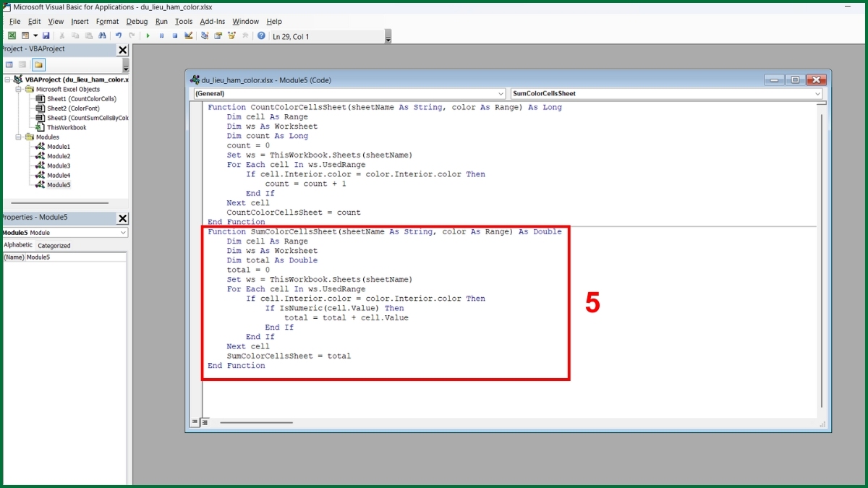Click the Break pause icon
The height and width of the screenshot is (488, 868).
point(161,35)
